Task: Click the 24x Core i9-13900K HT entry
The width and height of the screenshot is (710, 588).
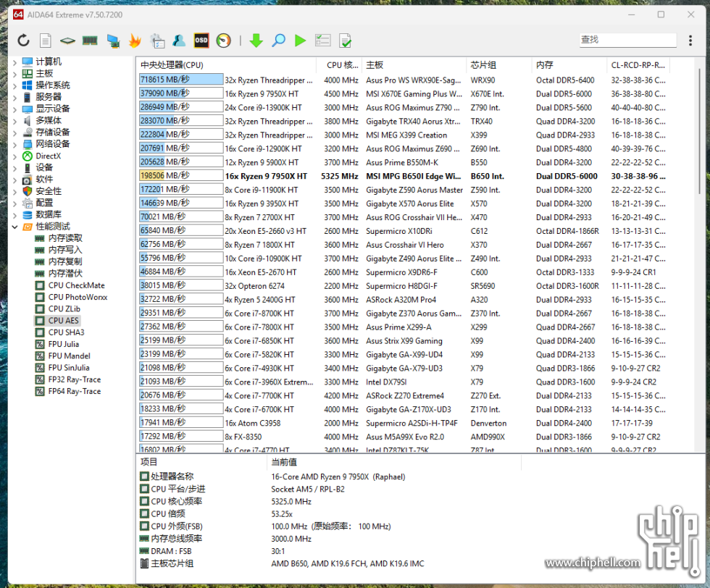Action: pyautogui.click(x=263, y=108)
